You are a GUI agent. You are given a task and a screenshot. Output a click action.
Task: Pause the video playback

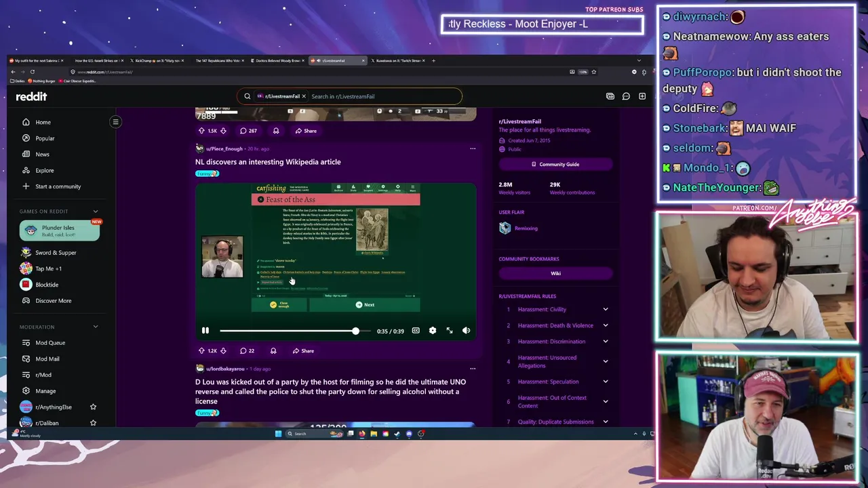[205, 331]
